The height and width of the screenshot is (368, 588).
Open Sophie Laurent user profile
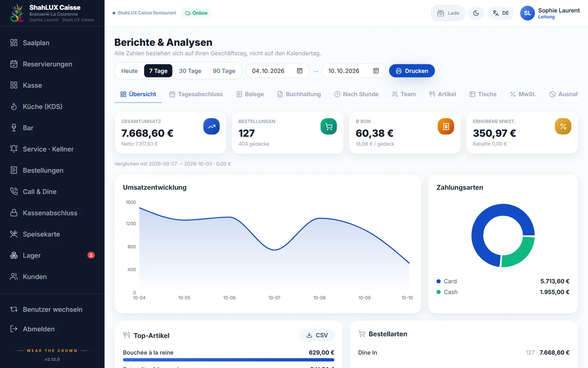[x=550, y=13]
